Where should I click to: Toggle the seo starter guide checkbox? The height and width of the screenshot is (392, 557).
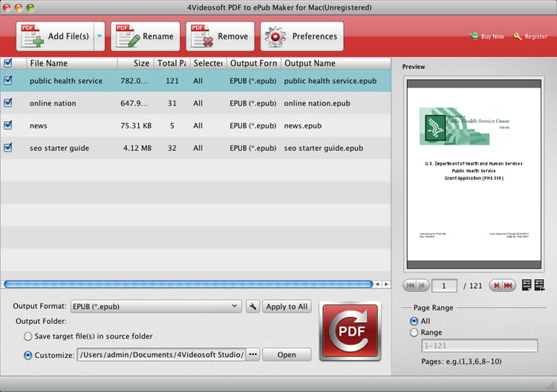pos(8,148)
